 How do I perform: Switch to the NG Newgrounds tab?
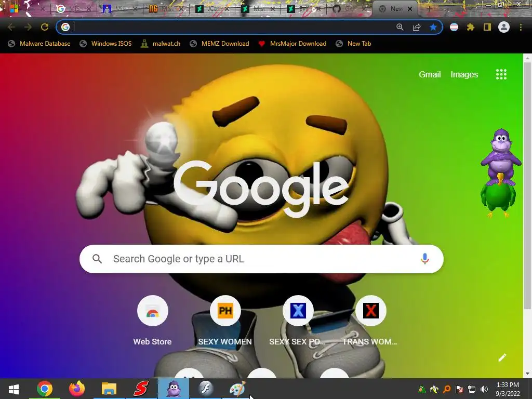167,9
